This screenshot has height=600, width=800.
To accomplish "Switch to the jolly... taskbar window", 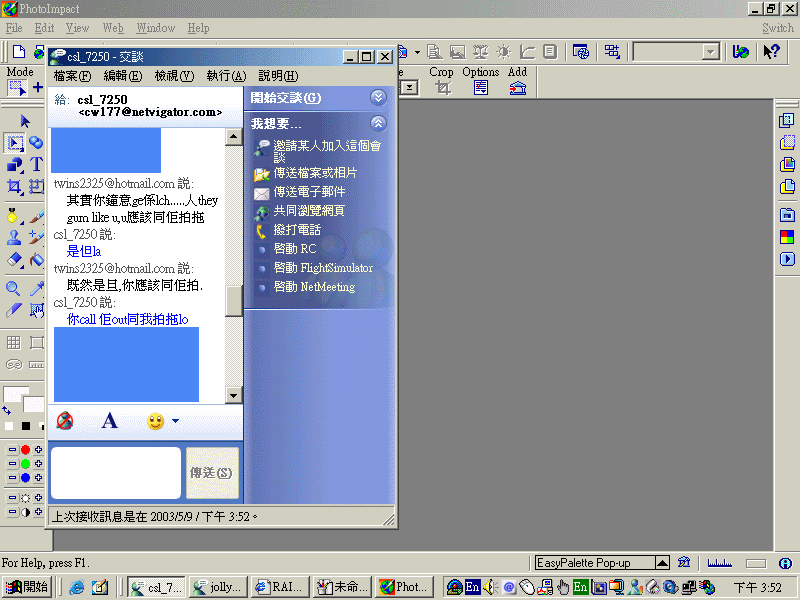I will tap(219, 587).
